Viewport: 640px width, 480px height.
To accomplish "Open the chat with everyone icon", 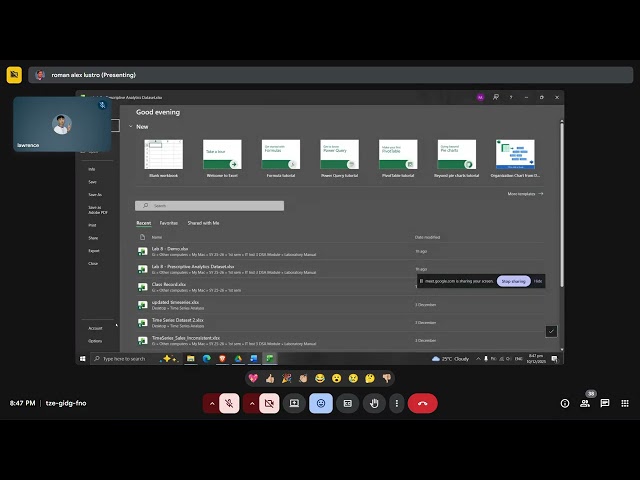I will coord(605,403).
